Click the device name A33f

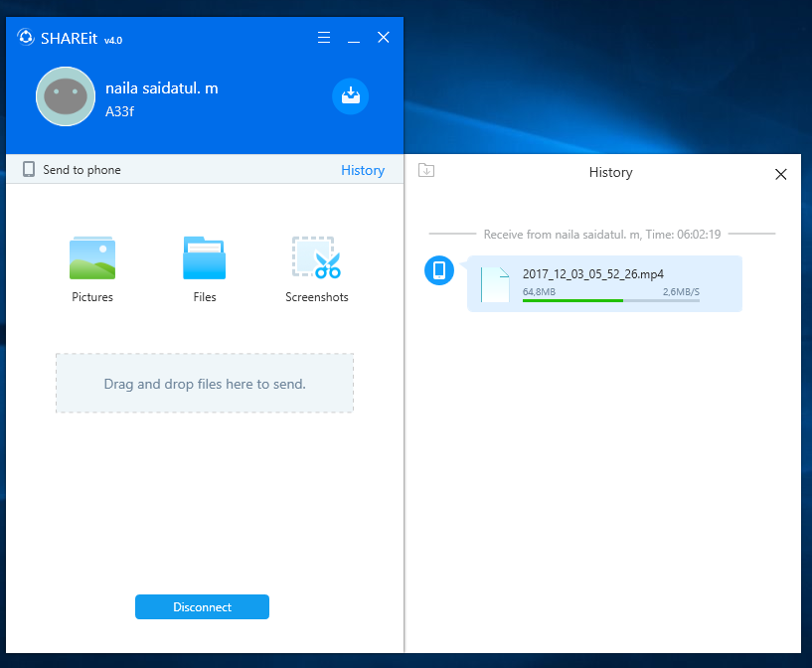pyautogui.click(x=119, y=111)
